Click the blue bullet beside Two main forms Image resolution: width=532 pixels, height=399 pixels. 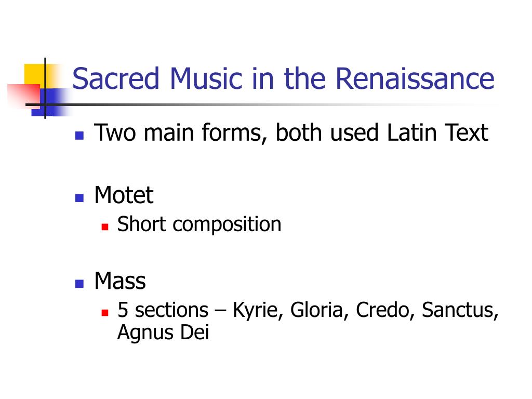[x=79, y=136]
